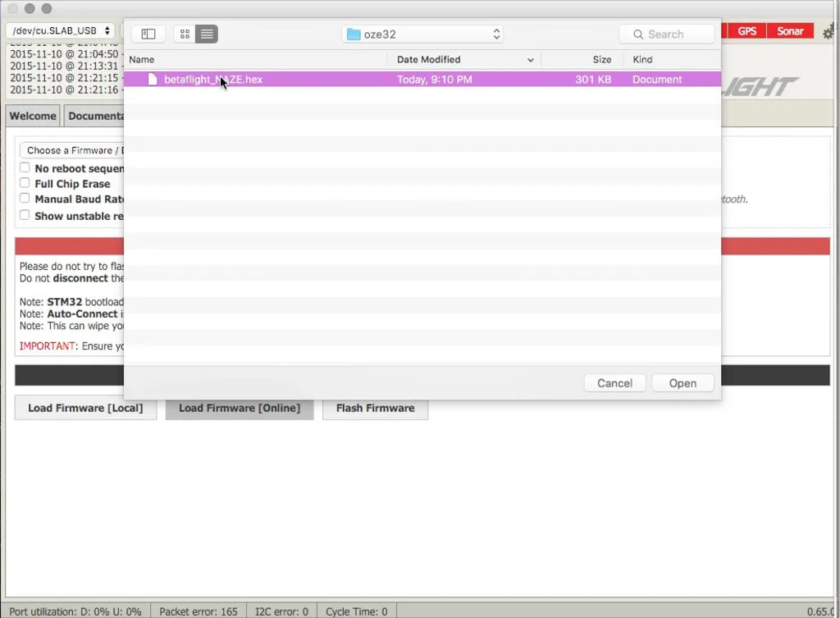Image resolution: width=840 pixels, height=618 pixels.
Task: Enable the No reboot sequence checkbox
Action: [x=25, y=168]
